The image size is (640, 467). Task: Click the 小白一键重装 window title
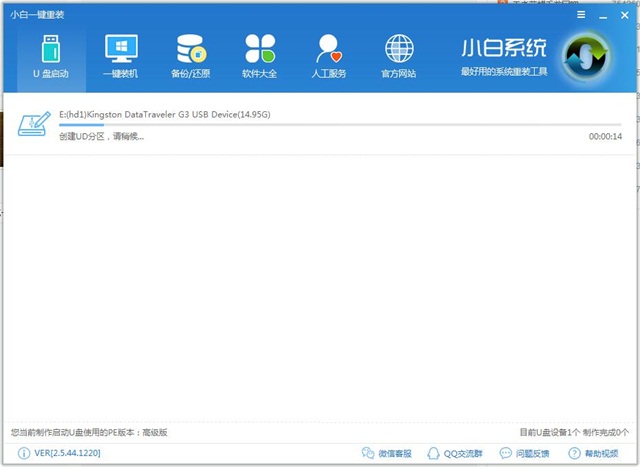[37, 15]
